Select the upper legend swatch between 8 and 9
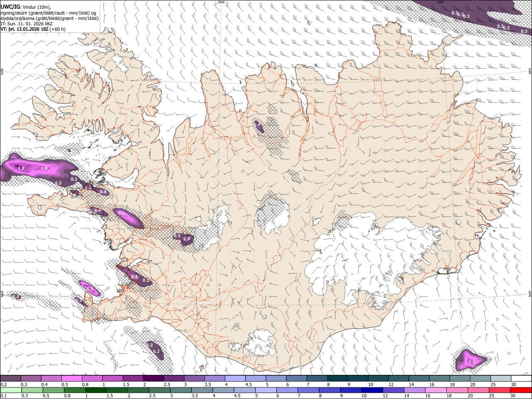The height and width of the screenshot is (399, 532). click(x=337, y=379)
